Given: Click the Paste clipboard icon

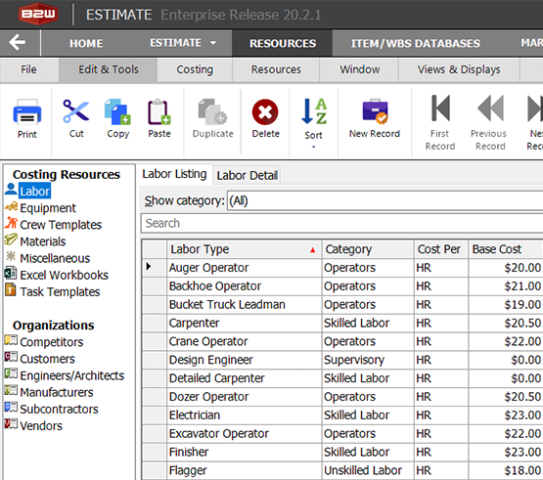Looking at the screenshot, I should click(x=159, y=112).
